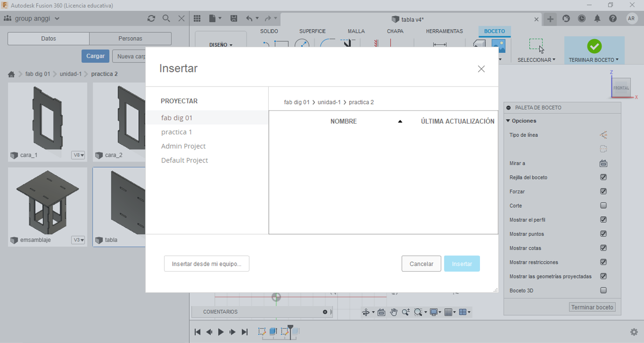
Task: Open a new design tab
Action: tap(550, 19)
